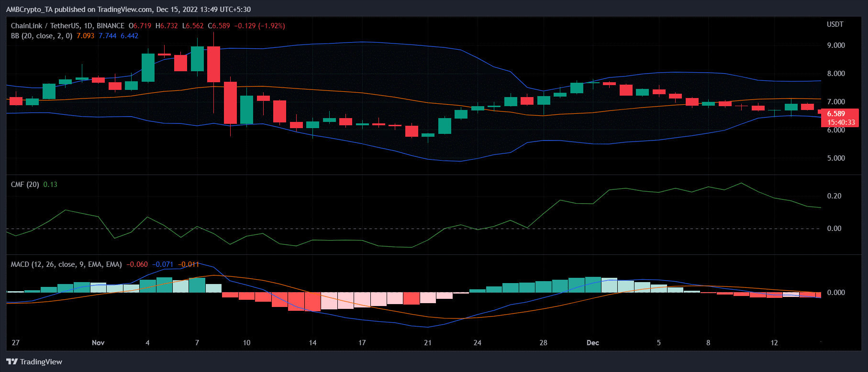The width and height of the screenshot is (868, 372).
Task: Click the green CMF value 0.13
Action: [50, 185]
